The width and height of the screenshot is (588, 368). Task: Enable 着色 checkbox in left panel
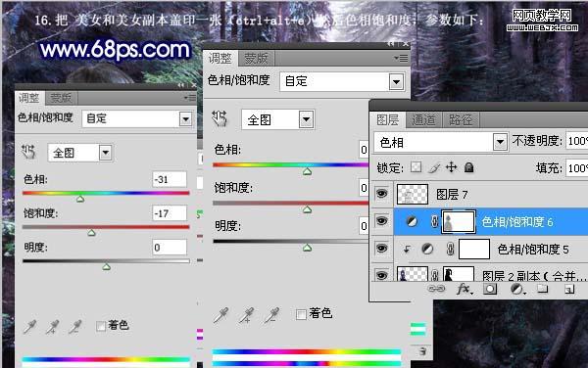pos(101,326)
